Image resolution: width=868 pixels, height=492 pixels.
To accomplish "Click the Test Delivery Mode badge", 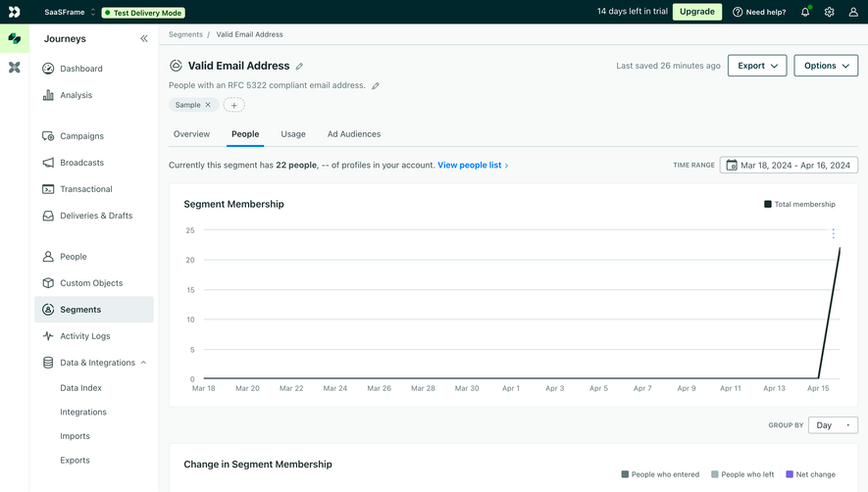I will point(143,13).
